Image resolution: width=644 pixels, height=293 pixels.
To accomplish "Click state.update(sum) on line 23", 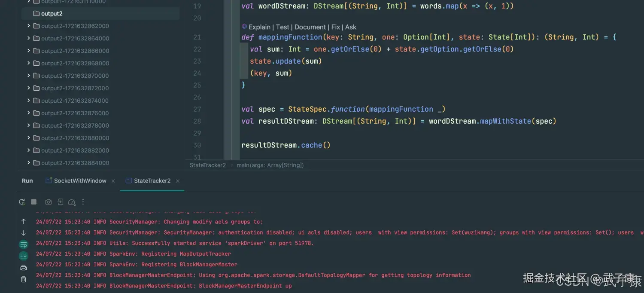I will (x=286, y=61).
